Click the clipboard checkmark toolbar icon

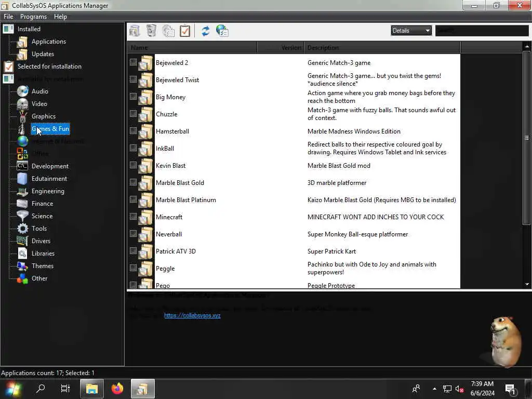[x=185, y=31]
